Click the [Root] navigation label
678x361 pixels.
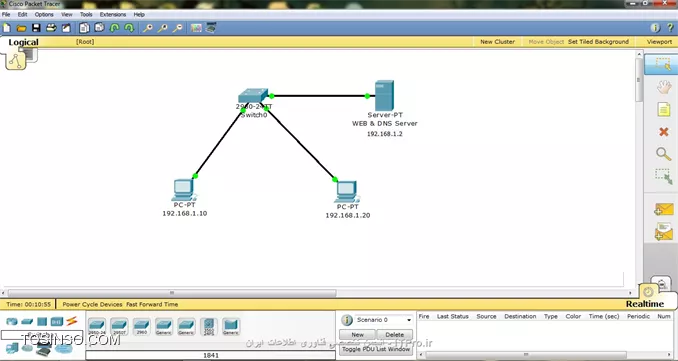click(x=85, y=42)
